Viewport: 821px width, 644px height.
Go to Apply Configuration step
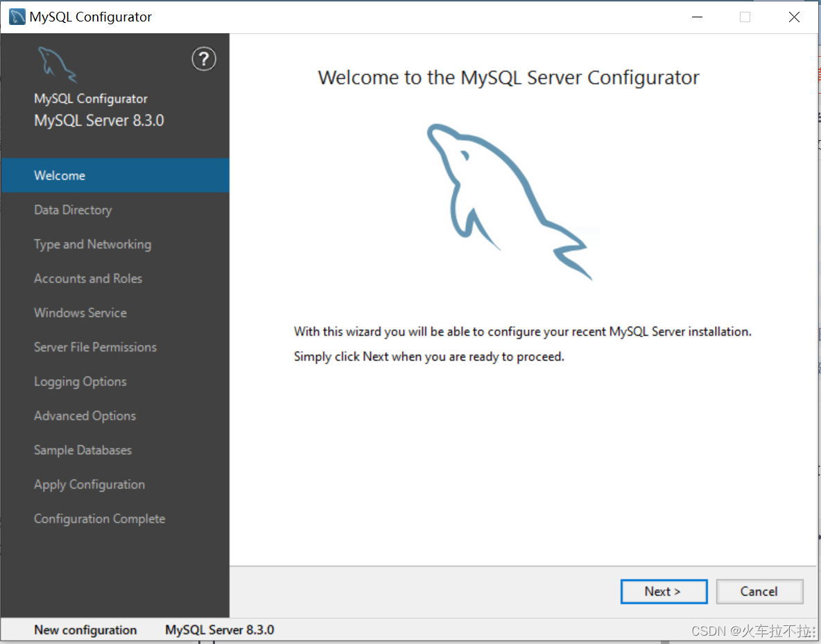(115, 485)
